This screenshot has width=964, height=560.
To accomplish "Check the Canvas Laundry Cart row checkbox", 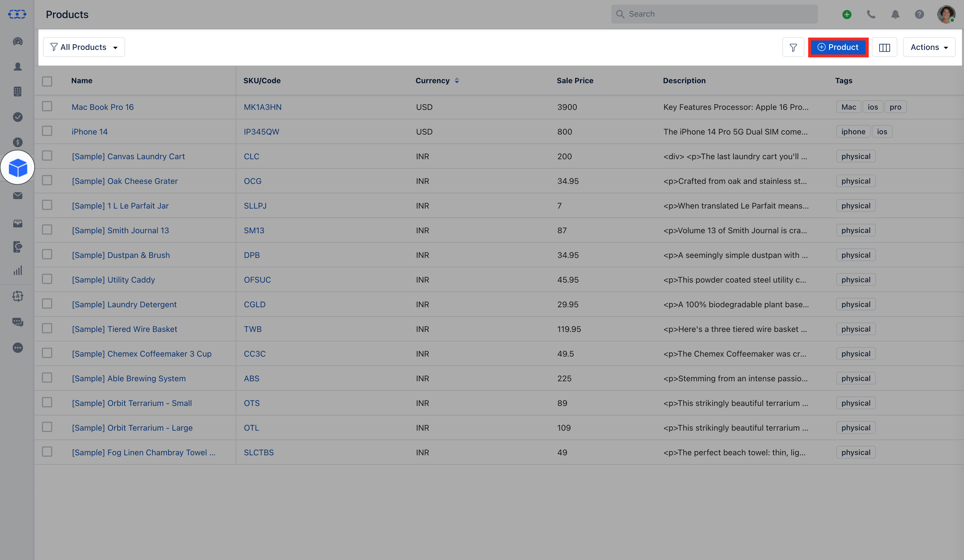I will click(47, 156).
